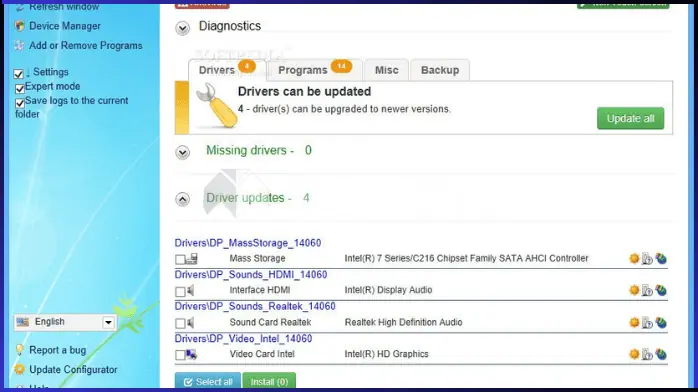The image size is (698, 392).
Task: Open Drivers\DP_Sounds_Realtek_14060 link
Action: tap(255, 307)
